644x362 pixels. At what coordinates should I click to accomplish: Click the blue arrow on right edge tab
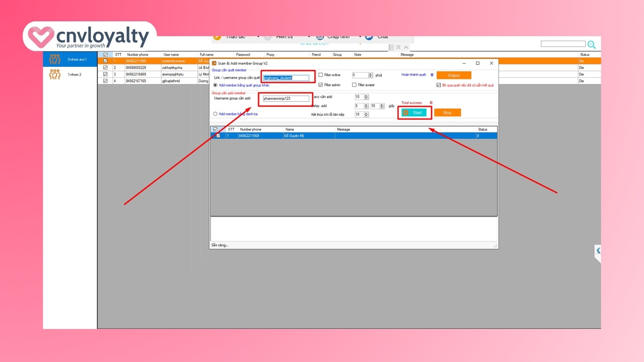click(x=598, y=251)
